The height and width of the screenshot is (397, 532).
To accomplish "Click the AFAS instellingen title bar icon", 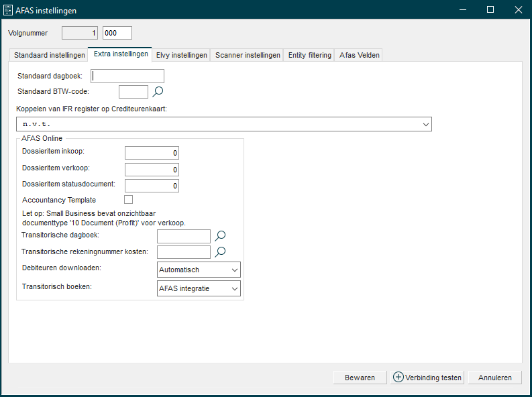I will click(x=8, y=10).
